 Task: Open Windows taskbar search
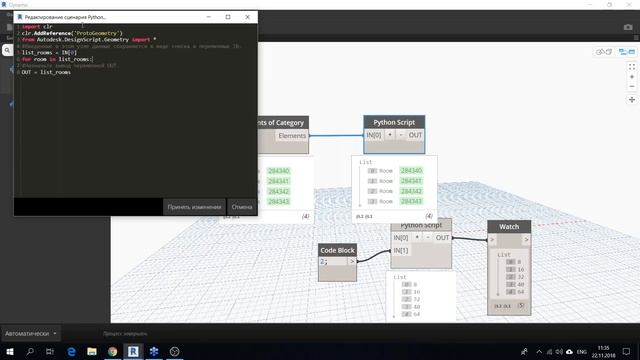30,351
